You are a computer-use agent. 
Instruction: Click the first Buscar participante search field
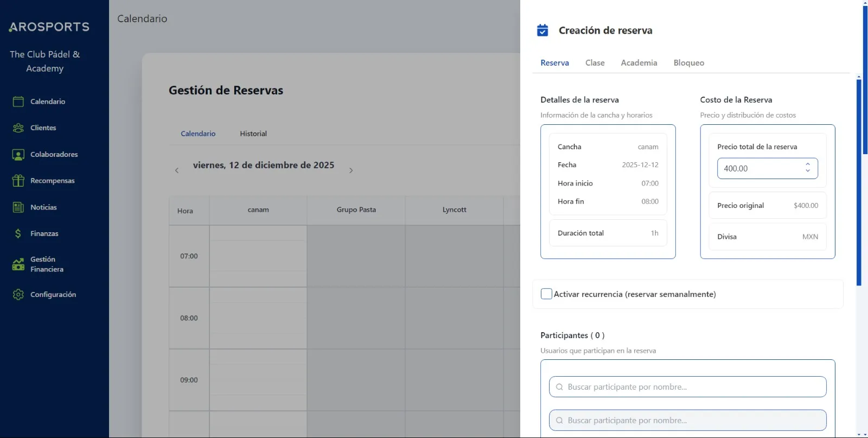(687, 387)
